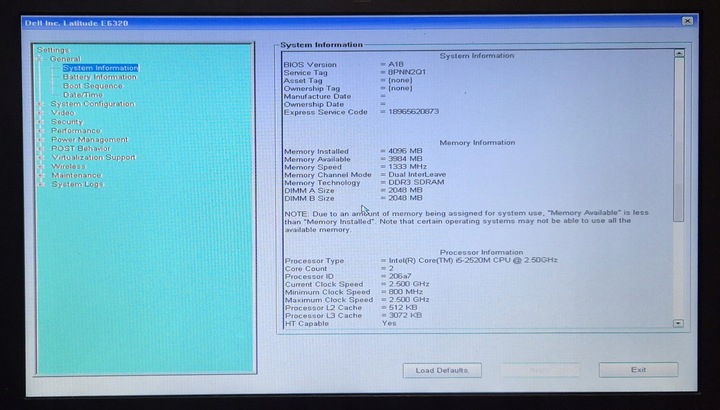The image size is (720, 410).
Task: Expand Power Management node
Action: (40, 140)
